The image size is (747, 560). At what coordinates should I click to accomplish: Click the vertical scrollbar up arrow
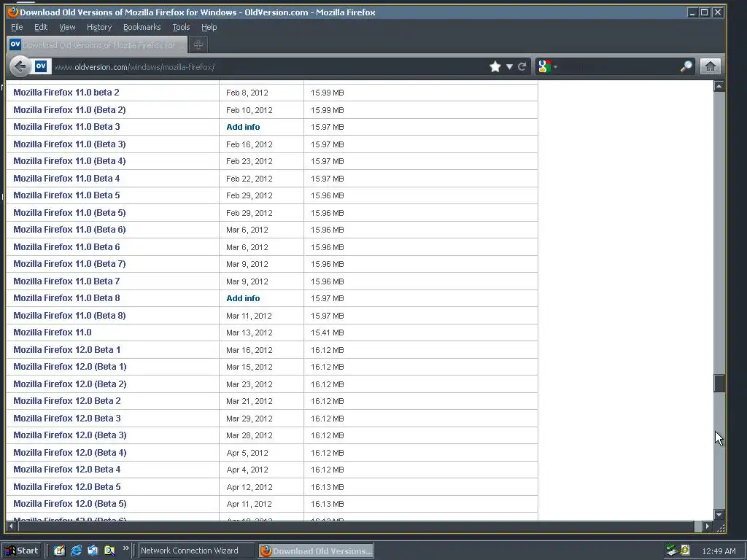pos(719,86)
